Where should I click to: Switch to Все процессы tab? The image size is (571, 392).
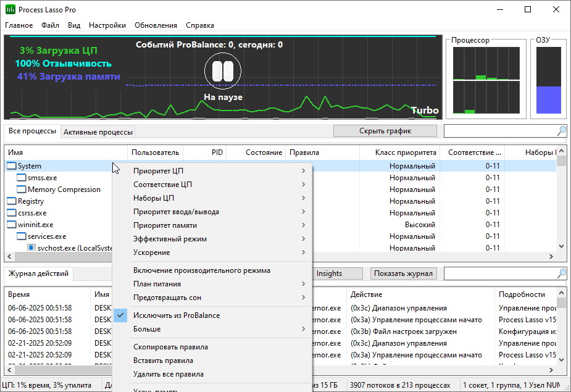click(x=33, y=131)
